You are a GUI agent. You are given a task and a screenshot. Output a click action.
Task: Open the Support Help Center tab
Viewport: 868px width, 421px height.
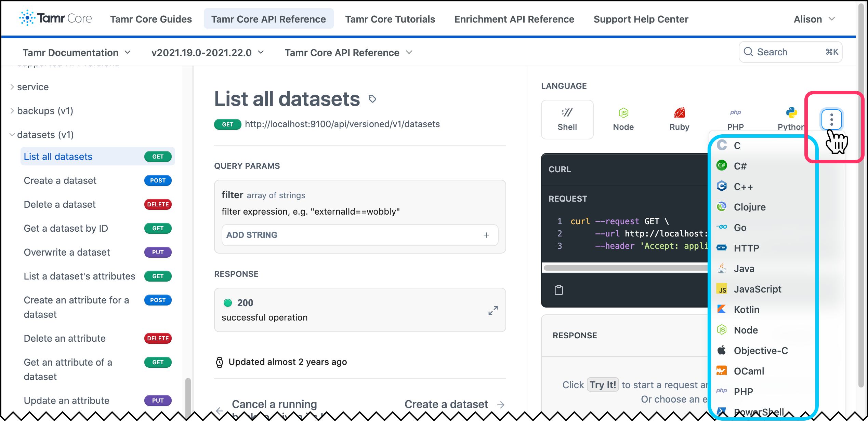641,19
